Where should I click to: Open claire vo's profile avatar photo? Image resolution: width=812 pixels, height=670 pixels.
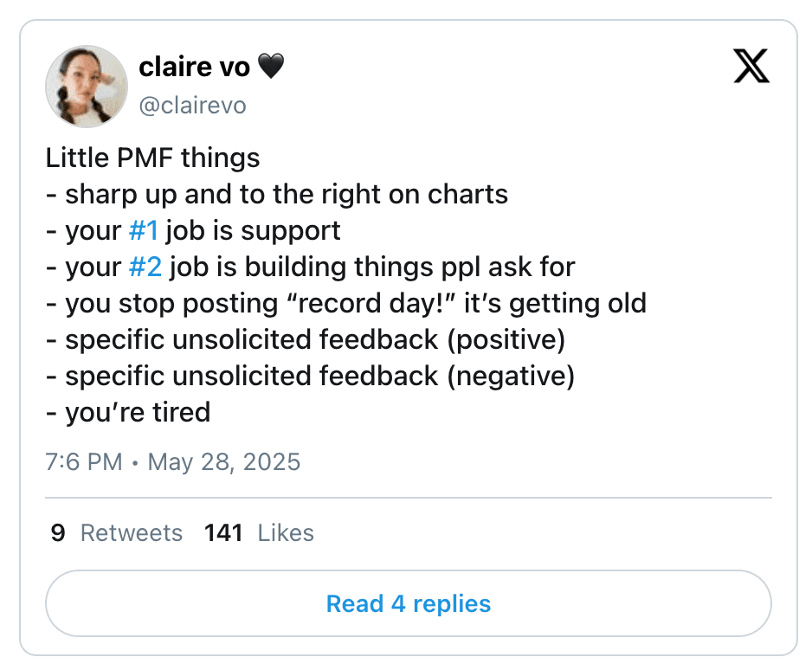[87, 87]
